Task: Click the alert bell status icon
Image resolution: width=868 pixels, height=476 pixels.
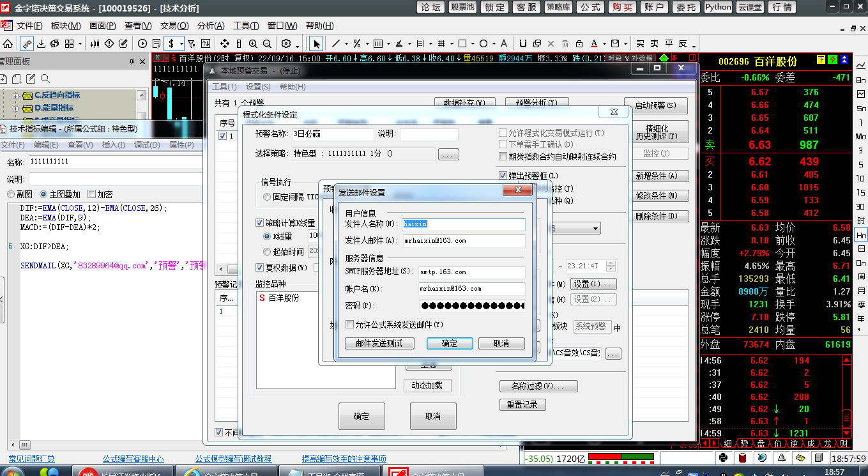Action: (x=782, y=458)
